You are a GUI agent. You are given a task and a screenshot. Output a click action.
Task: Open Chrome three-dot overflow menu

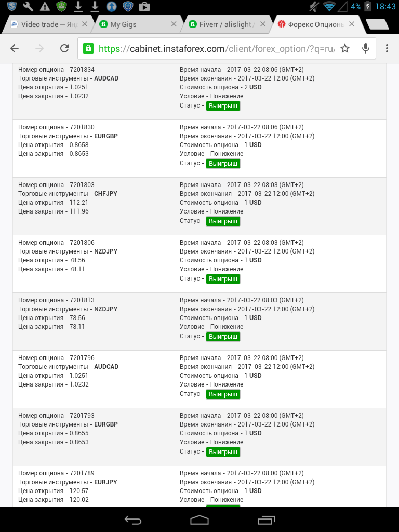[x=387, y=48]
